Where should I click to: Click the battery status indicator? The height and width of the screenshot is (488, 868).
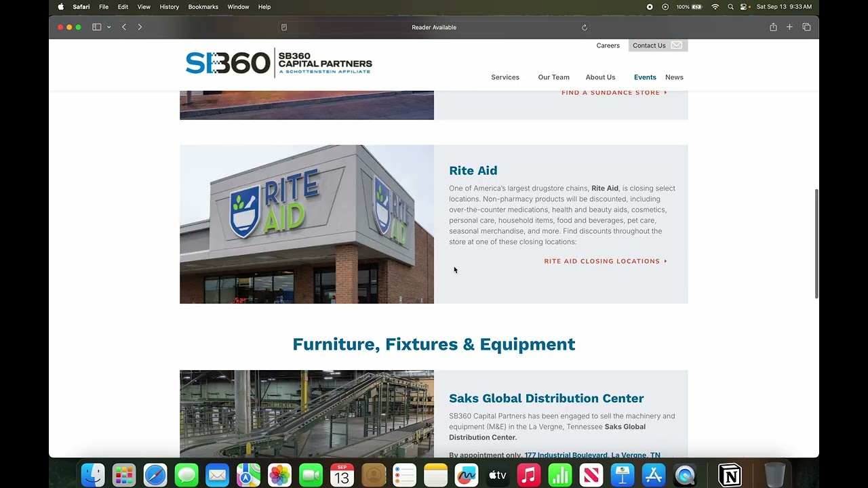[x=688, y=7]
